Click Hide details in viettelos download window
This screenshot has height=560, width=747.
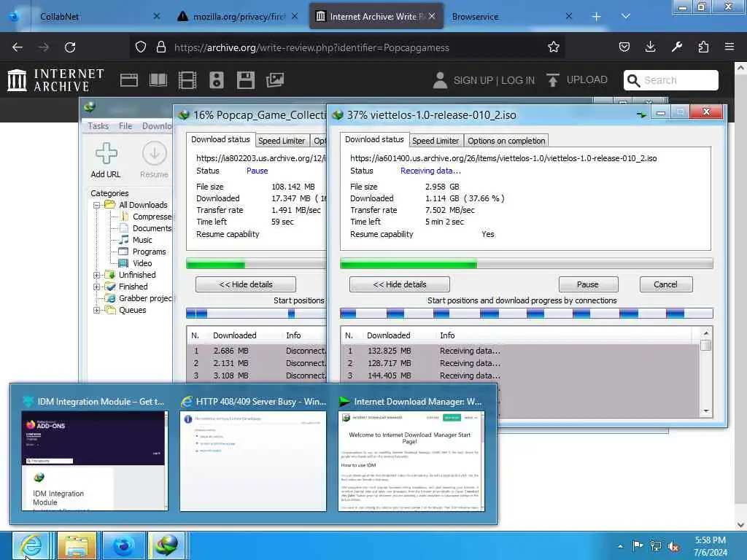(x=399, y=284)
